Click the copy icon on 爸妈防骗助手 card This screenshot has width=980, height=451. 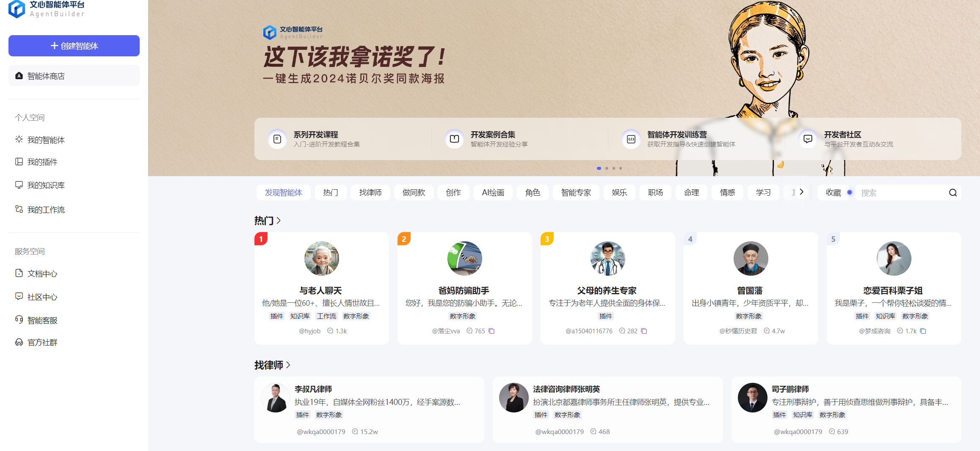(x=491, y=331)
